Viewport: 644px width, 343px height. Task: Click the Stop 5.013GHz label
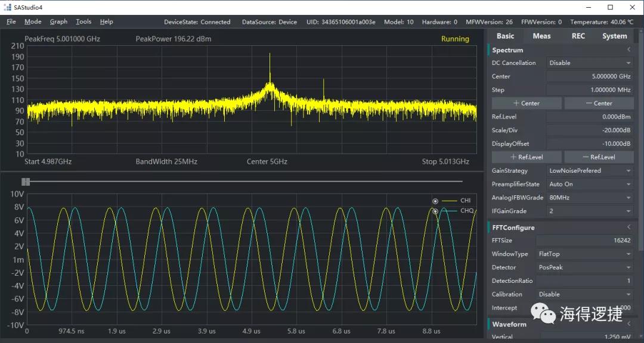point(445,161)
